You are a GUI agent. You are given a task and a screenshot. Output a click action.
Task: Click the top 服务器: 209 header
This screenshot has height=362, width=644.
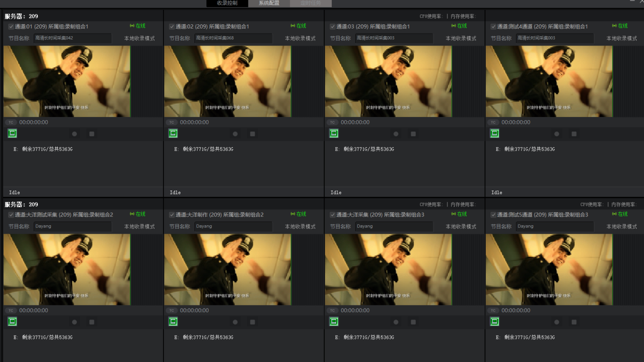coord(21,17)
